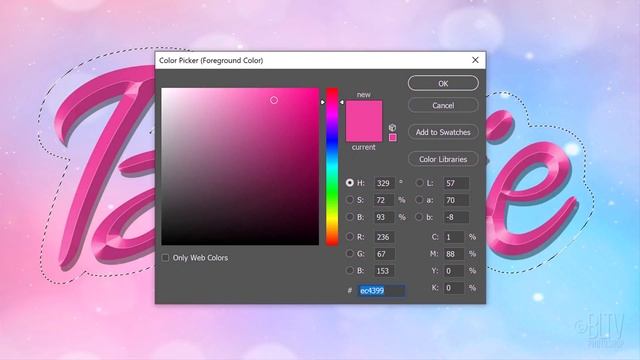Click the L value field 57
Screen dimensions: 640x360
tap(456, 183)
